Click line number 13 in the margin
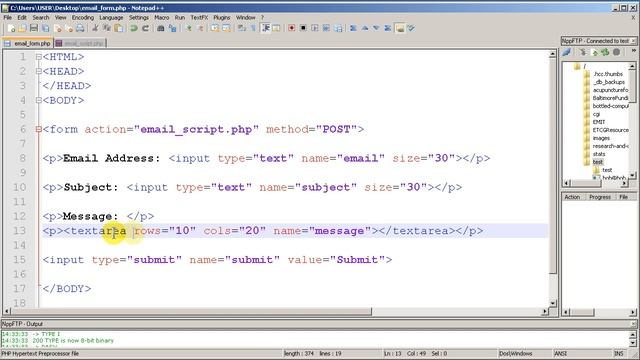The image size is (640, 360). (19, 231)
